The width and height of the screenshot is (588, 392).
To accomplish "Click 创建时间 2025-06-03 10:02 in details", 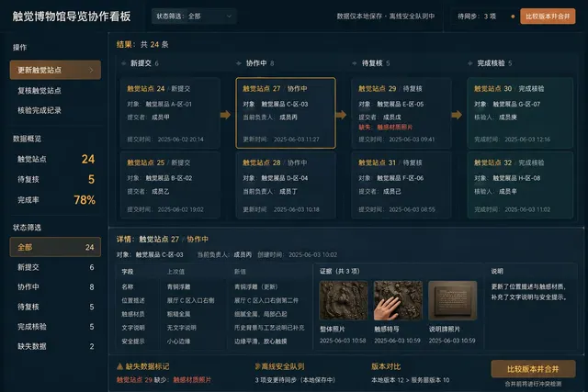I will pos(298,255).
